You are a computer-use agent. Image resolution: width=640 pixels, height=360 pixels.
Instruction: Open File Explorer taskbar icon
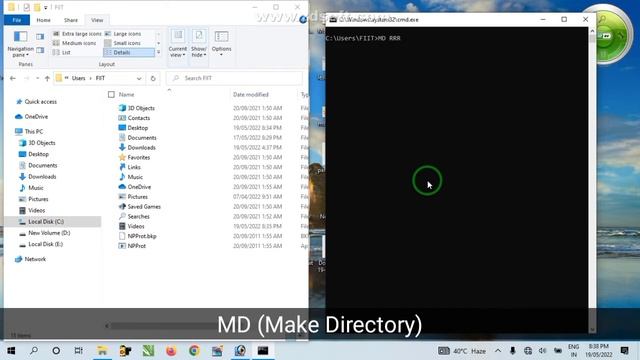click(102, 351)
